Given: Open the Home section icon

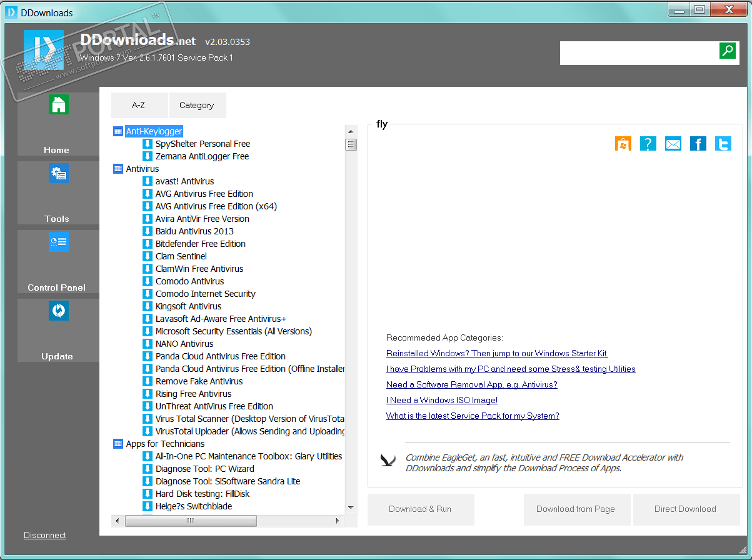Looking at the screenshot, I should click(58, 104).
